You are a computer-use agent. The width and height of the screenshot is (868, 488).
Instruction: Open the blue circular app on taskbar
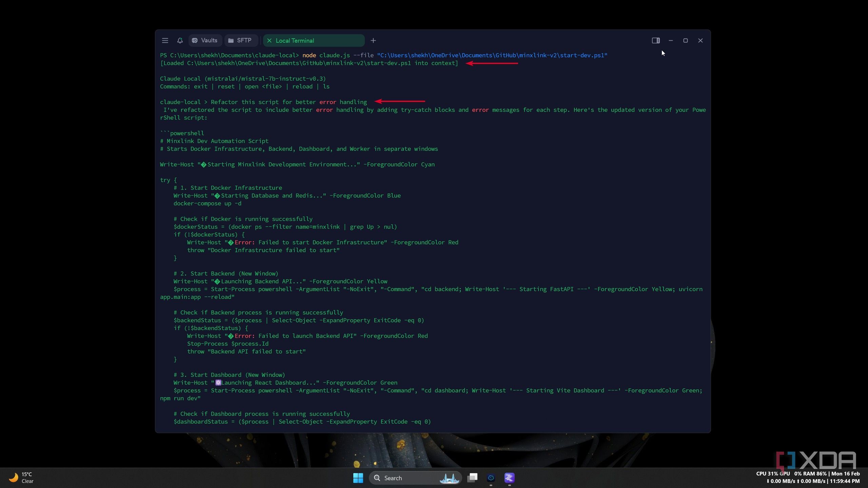point(491,478)
